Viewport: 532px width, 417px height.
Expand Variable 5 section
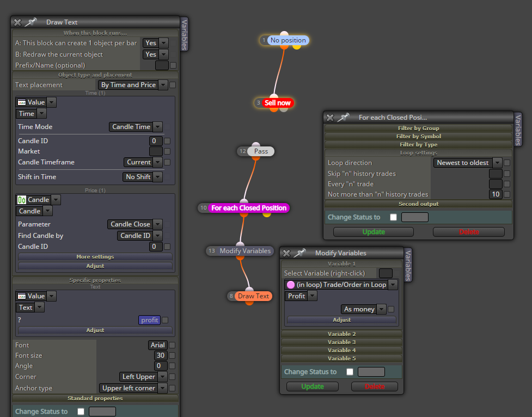click(341, 358)
